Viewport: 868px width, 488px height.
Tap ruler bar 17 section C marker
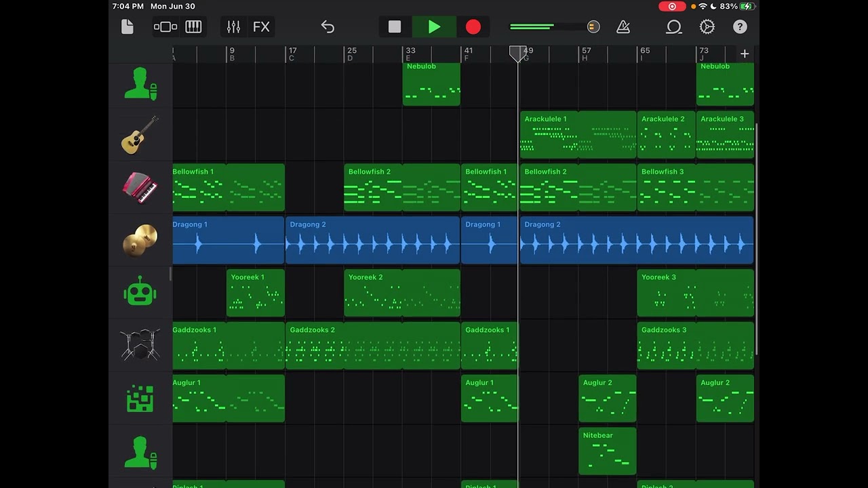[x=292, y=54]
